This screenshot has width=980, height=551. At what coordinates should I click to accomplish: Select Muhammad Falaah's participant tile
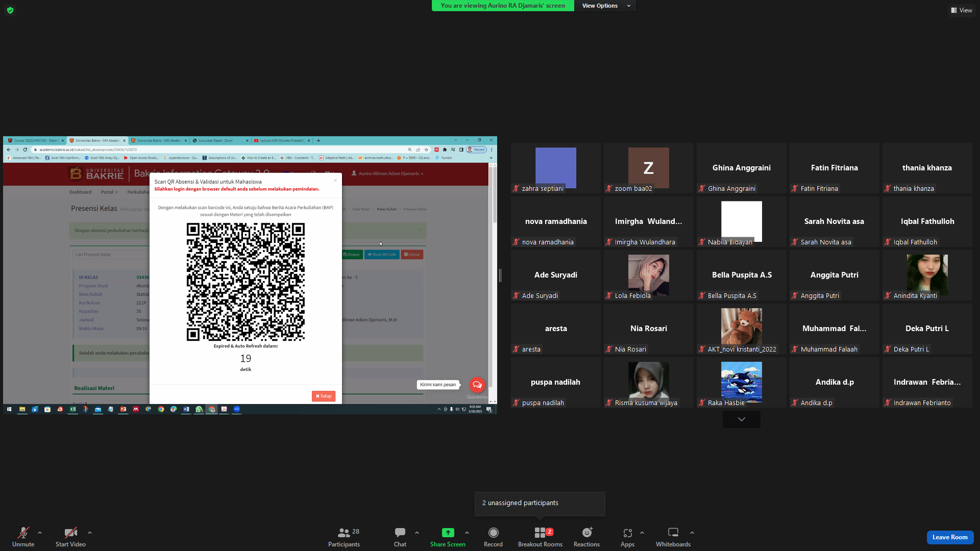tap(835, 329)
